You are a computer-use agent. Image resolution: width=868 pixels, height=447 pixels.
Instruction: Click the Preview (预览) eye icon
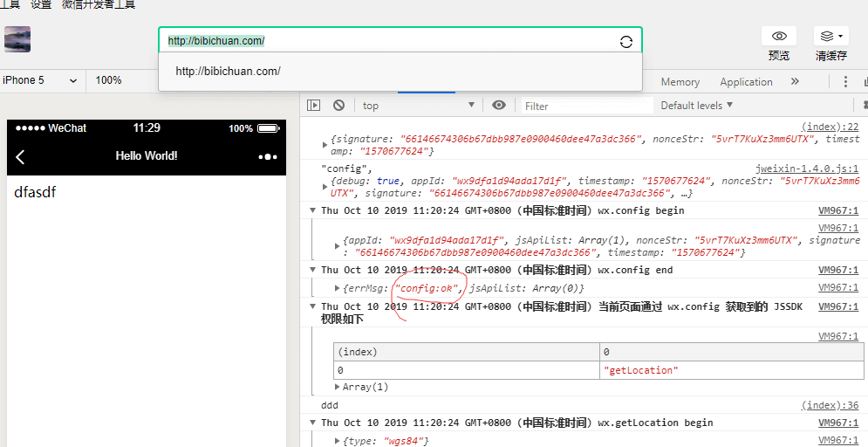point(779,37)
